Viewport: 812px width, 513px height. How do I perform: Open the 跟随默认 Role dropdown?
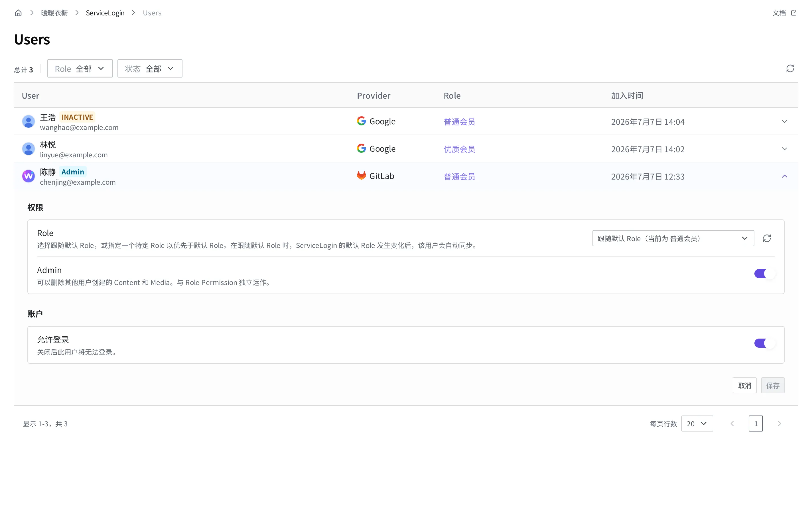point(673,238)
